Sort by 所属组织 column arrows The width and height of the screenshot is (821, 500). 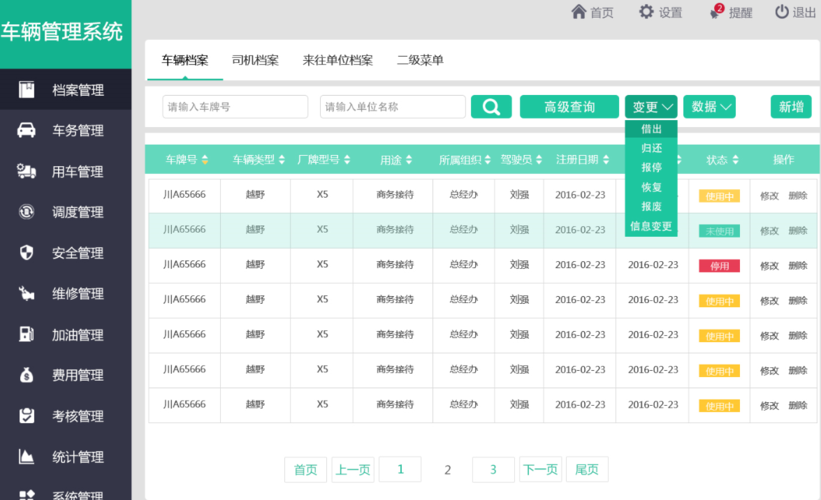tap(487, 160)
